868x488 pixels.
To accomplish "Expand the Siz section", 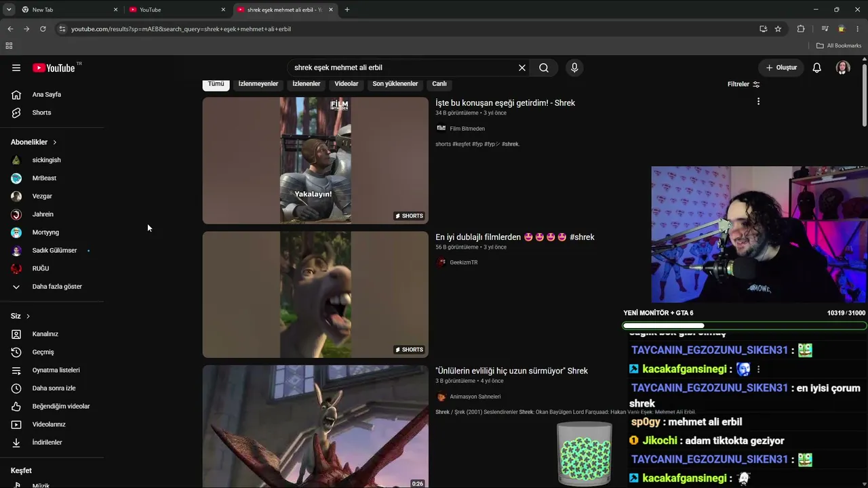I will point(20,316).
